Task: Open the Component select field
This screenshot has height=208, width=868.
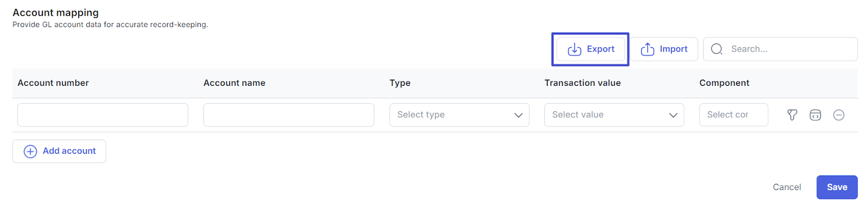Action: coord(733,115)
